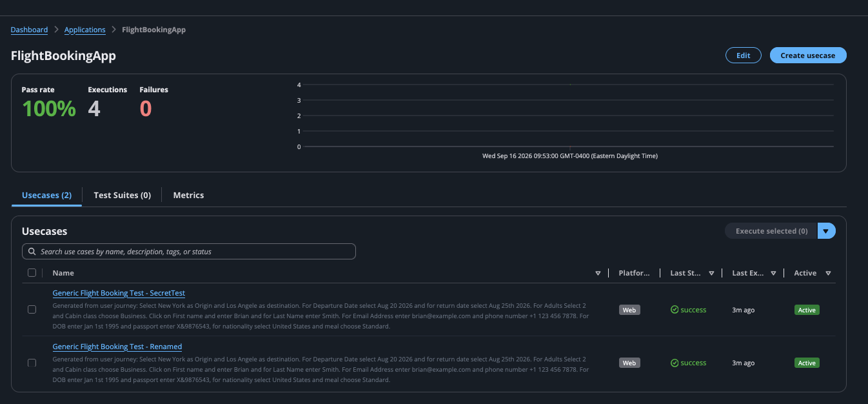Sort by Name column arrow

tap(598, 273)
